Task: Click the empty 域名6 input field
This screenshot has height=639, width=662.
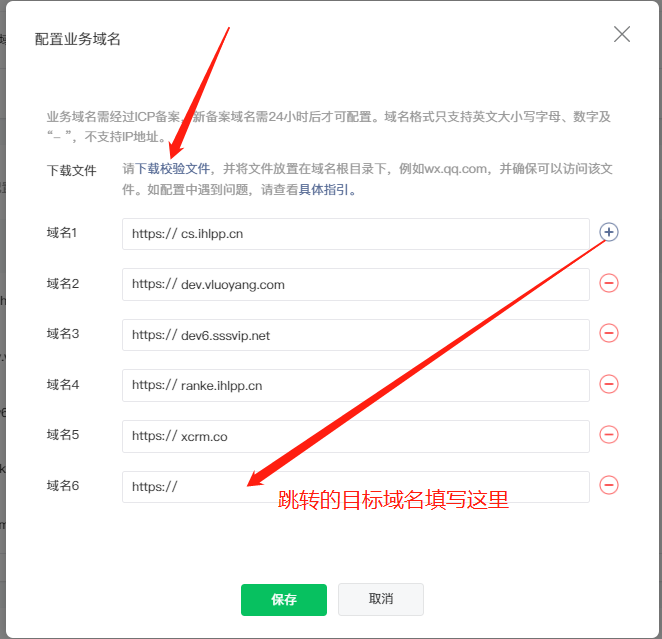Action: pos(356,487)
